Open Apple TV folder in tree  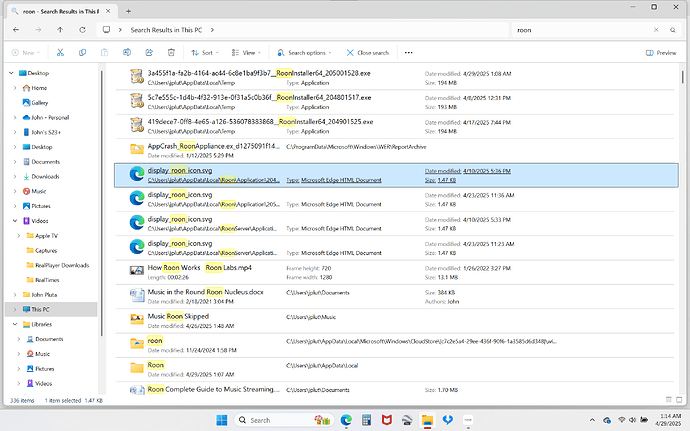click(42, 236)
